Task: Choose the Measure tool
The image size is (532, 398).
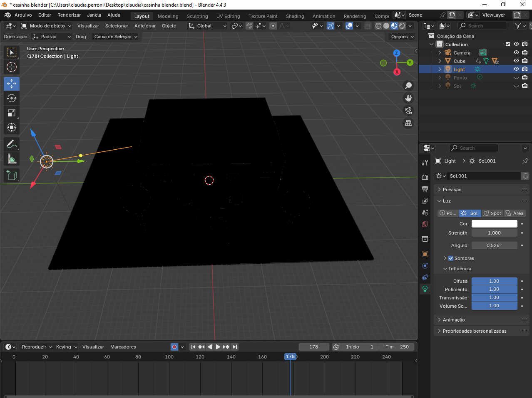Action: click(x=12, y=159)
